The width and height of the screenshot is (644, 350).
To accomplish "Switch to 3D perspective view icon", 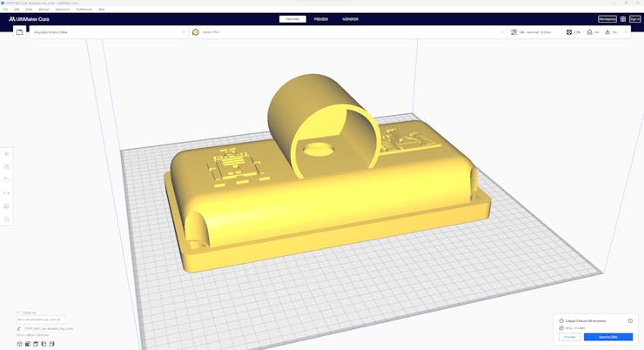I will (19, 344).
